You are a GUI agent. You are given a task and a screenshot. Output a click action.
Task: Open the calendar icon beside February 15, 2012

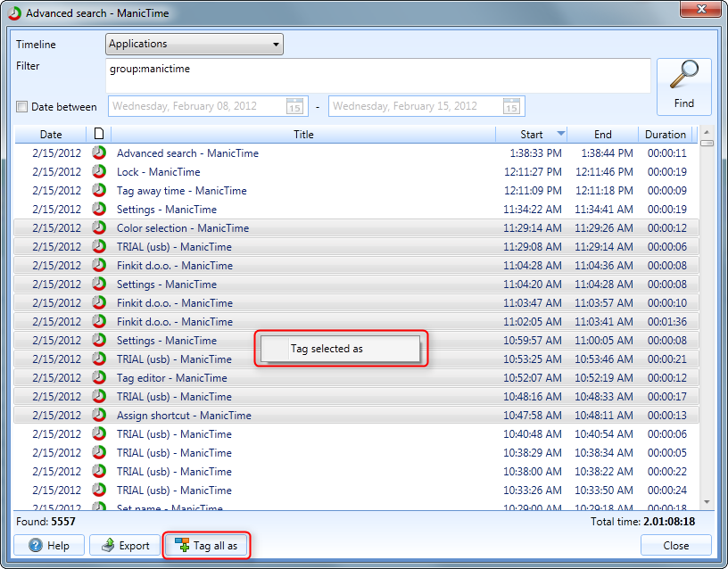point(511,106)
